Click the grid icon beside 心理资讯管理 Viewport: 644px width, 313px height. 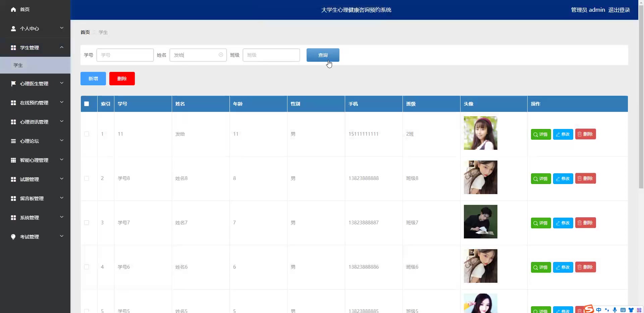click(13, 122)
